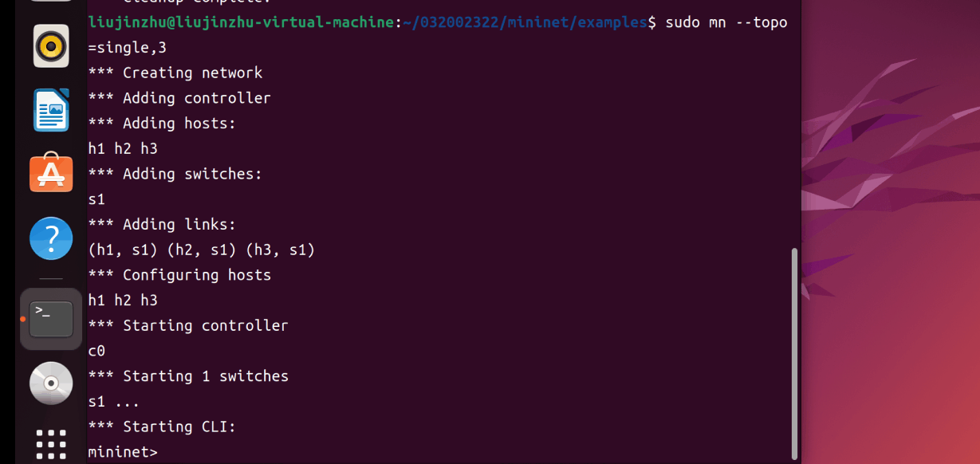Click the '*** Adding controller' output line
Image resolution: width=980 pixels, height=464 pixels.
tap(179, 98)
